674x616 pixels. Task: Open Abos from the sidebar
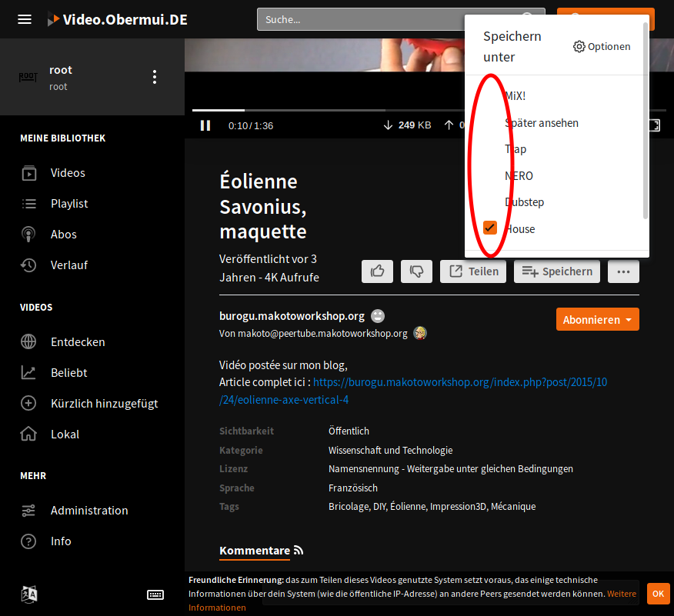click(28, 234)
